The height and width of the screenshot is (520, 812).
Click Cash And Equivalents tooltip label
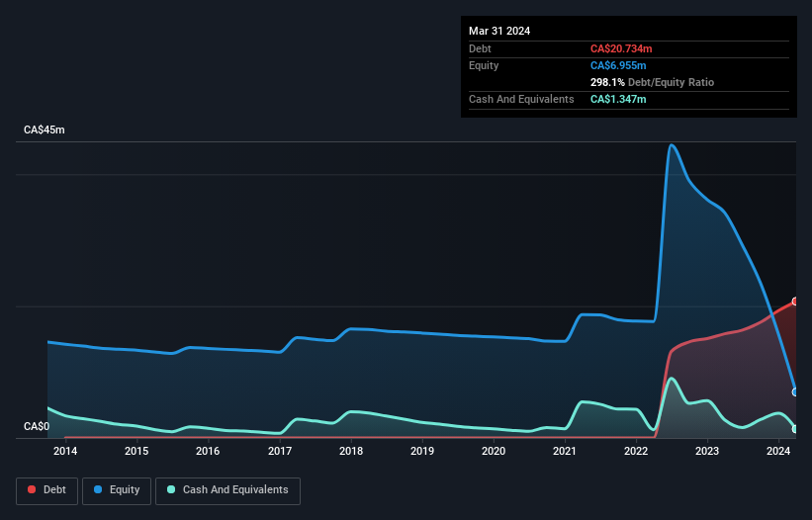click(x=521, y=99)
